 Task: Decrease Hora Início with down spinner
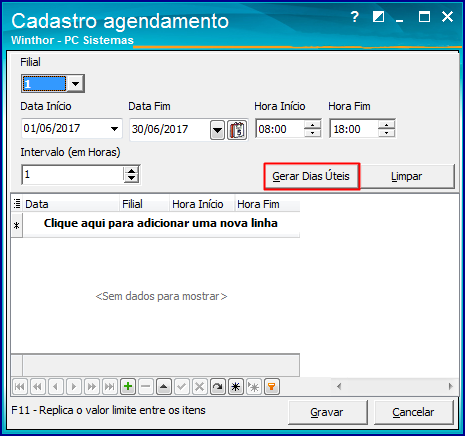click(x=313, y=133)
